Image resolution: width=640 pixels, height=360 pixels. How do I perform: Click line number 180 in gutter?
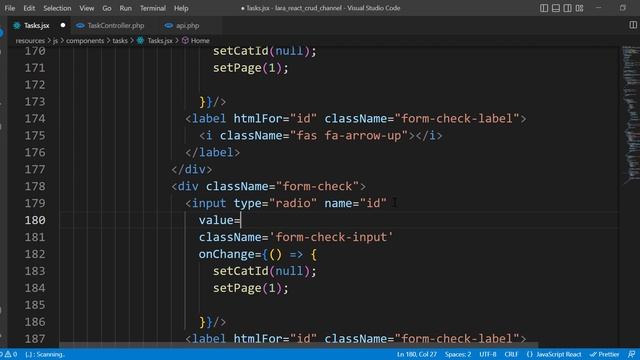35,220
